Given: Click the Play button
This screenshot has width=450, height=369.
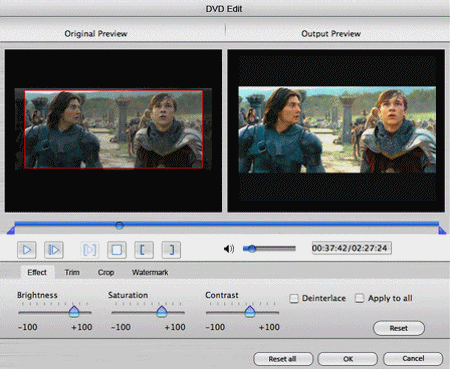Looking at the screenshot, I should [x=27, y=250].
